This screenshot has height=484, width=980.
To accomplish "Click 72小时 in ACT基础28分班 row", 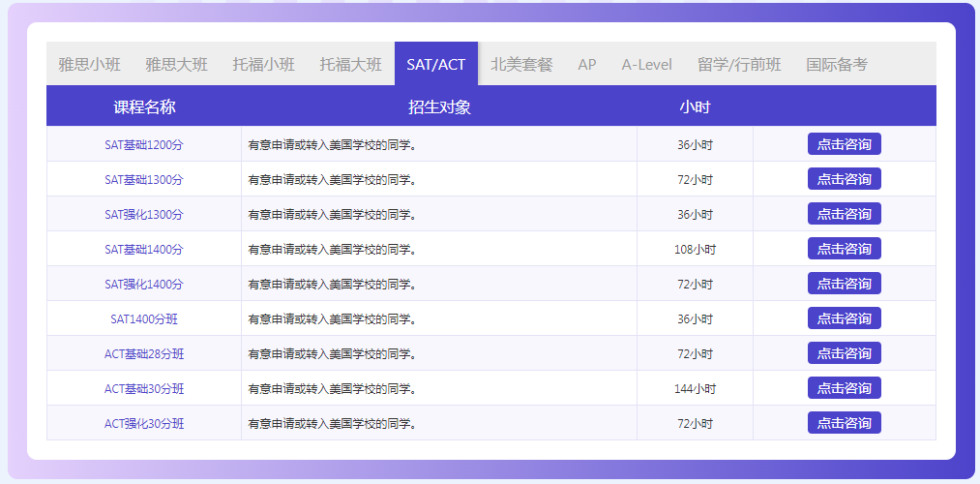I will (695, 354).
